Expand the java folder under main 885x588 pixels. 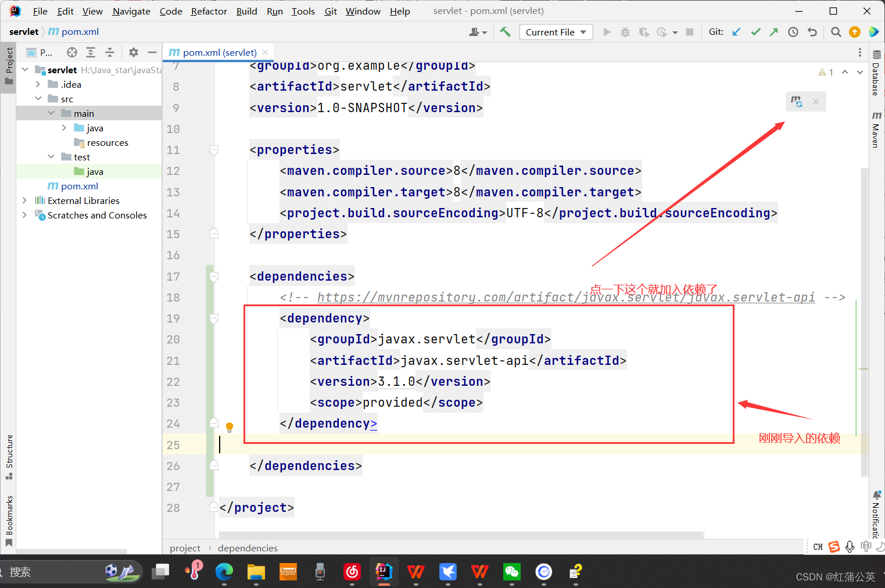point(64,128)
